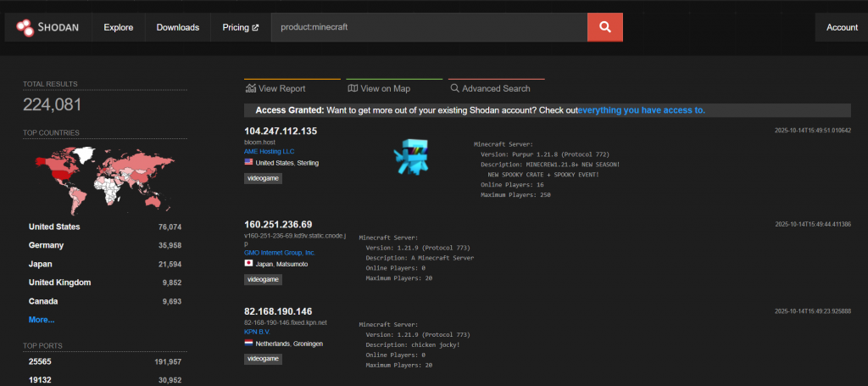
Task: Click the timestamp 2025-10-14T15:49:23.925888
Action: point(813,311)
